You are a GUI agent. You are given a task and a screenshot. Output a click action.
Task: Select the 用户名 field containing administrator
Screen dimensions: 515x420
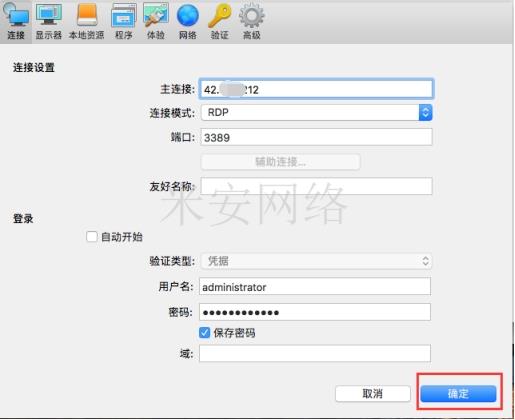pos(315,286)
